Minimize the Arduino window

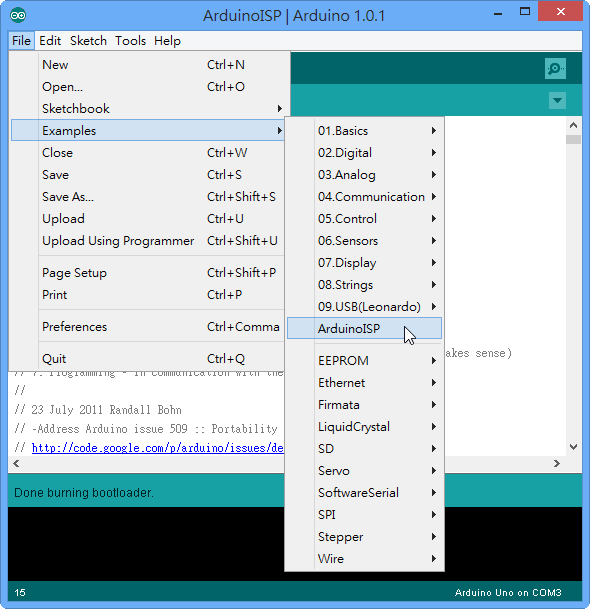pyautogui.click(x=498, y=13)
